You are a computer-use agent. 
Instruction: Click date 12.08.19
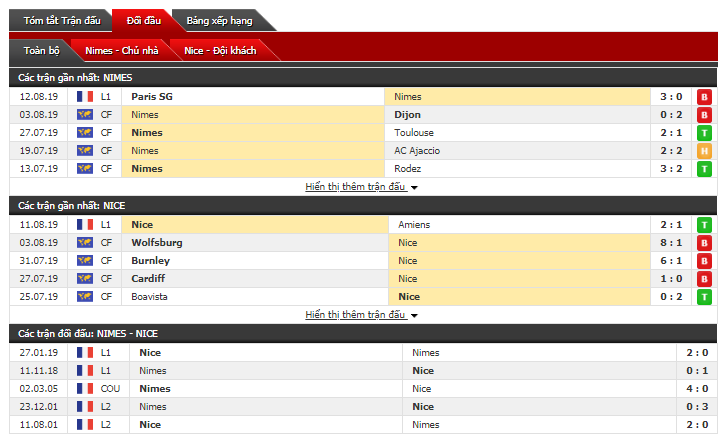coord(39,97)
